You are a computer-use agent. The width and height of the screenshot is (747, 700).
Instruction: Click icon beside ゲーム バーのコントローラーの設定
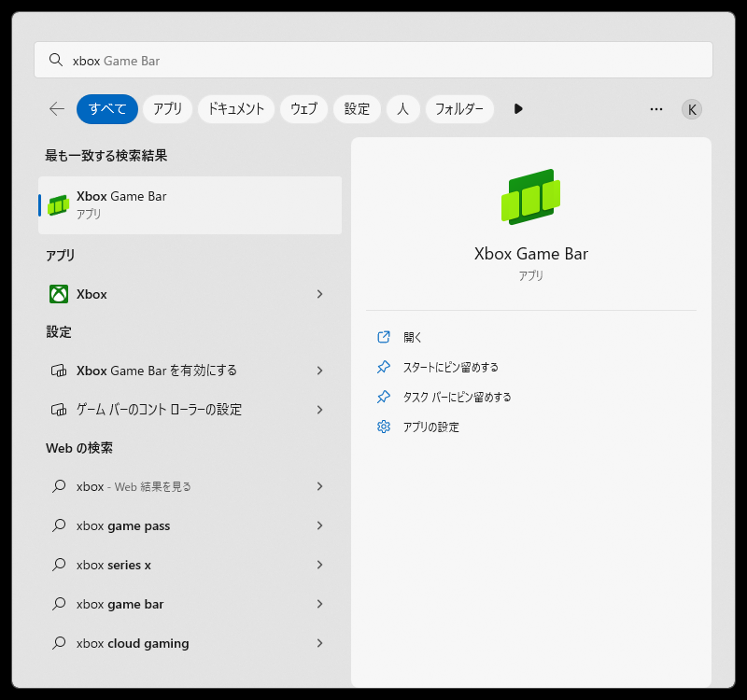tap(59, 410)
